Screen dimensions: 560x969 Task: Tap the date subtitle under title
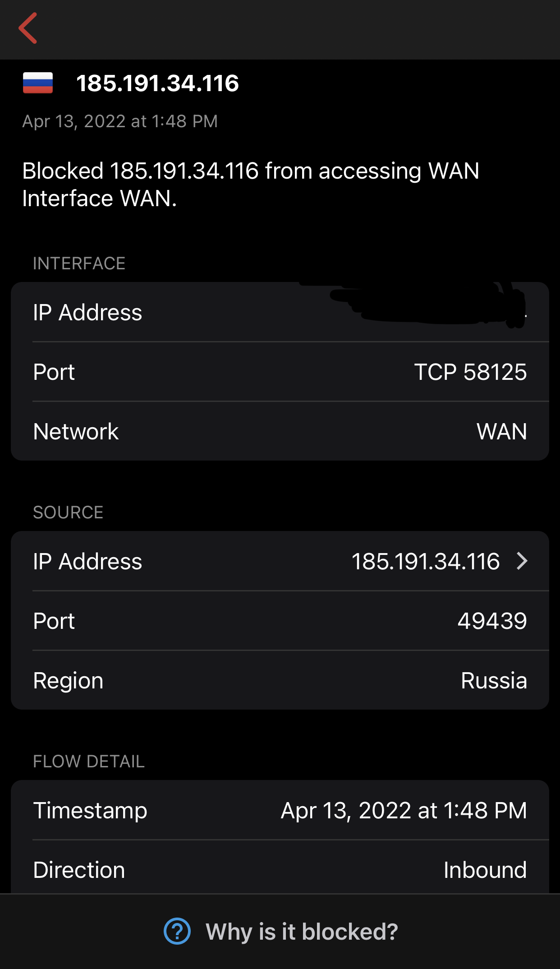point(120,121)
